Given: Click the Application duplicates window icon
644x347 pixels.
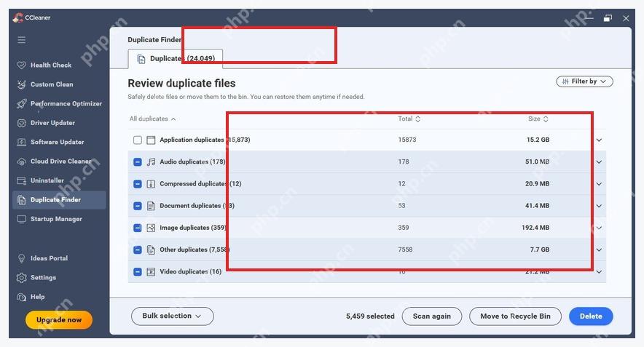Looking at the screenshot, I should pyautogui.click(x=151, y=140).
